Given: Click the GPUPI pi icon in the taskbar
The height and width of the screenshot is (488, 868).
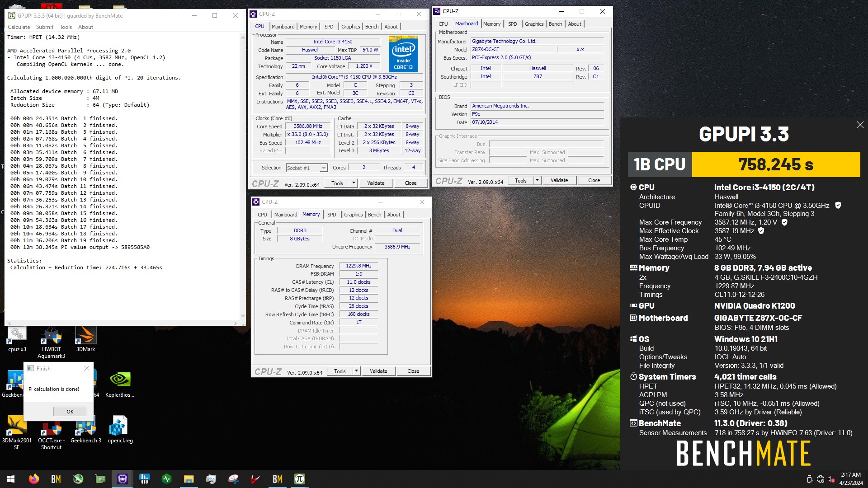Looking at the screenshot, I should pyautogui.click(x=300, y=479).
